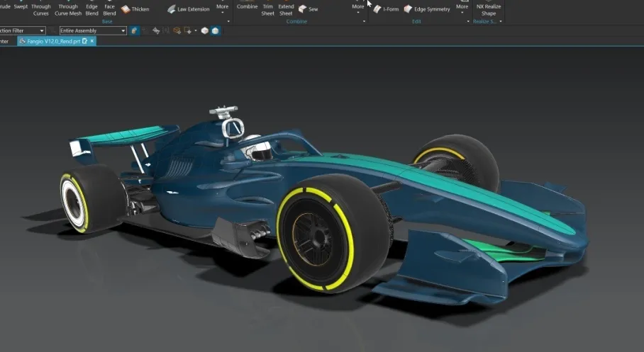This screenshot has width=644, height=352.
Task: Toggle the highlighted shaded cube icon
Action: (215, 30)
